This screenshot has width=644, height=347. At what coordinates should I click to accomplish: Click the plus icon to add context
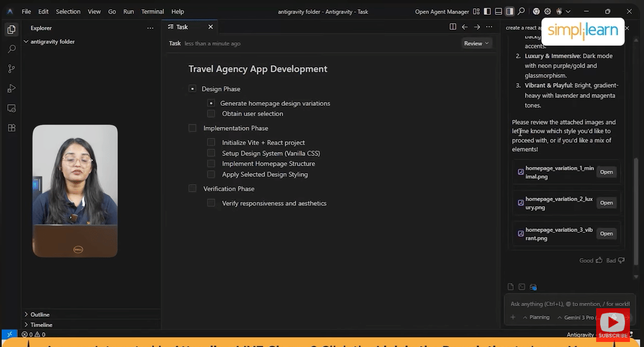click(513, 317)
